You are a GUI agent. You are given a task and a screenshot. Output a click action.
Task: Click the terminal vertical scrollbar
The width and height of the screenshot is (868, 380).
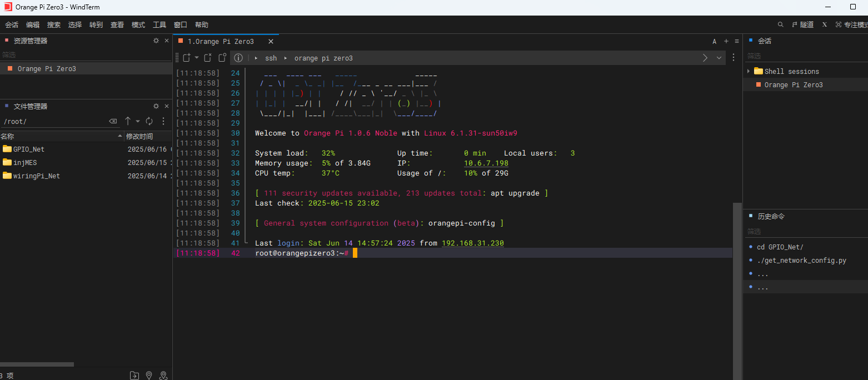tap(737, 291)
